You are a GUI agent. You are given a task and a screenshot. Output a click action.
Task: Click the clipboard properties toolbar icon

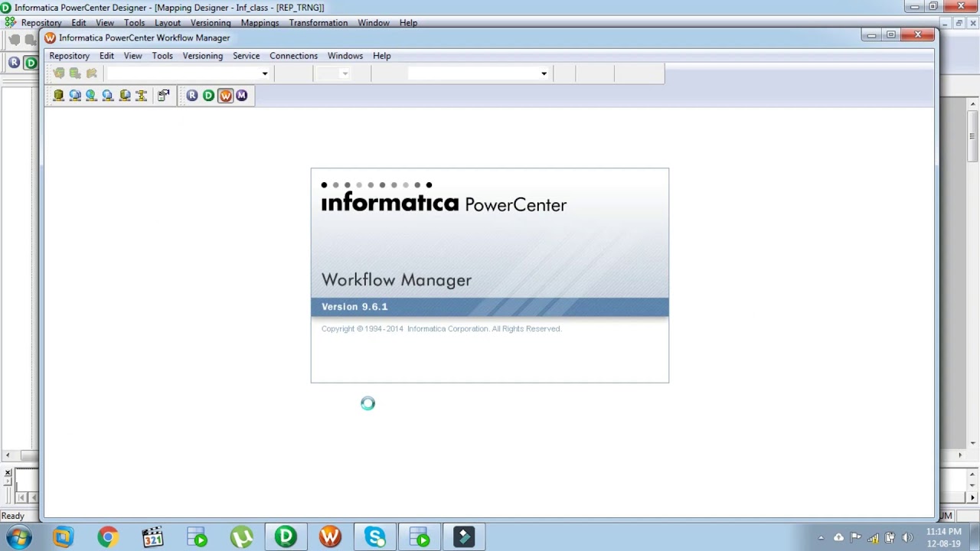[x=163, y=96]
